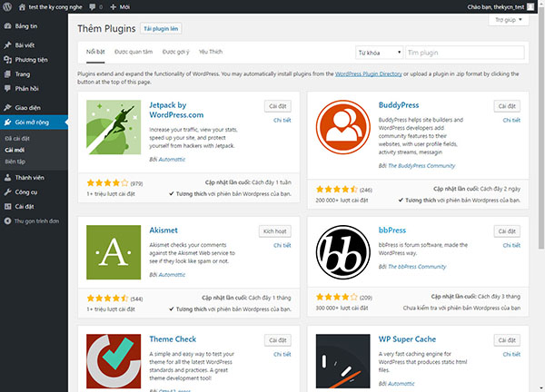
Task: Collapse the menu with the Thu gọn trình đơn icon
Action: pyautogui.click(x=7, y=220)
